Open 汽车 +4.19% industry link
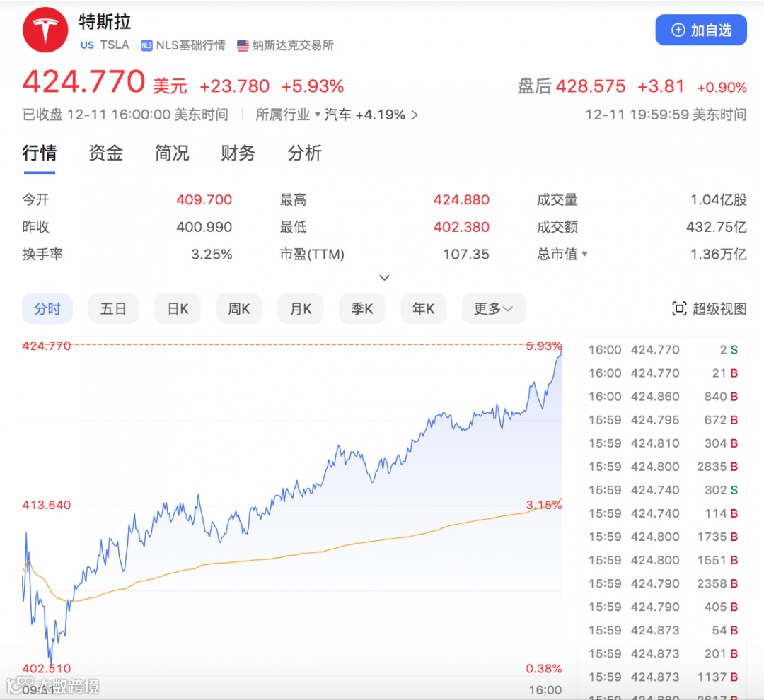The height and width of the screenshot is (700, 764). click(x=371, y=115)
